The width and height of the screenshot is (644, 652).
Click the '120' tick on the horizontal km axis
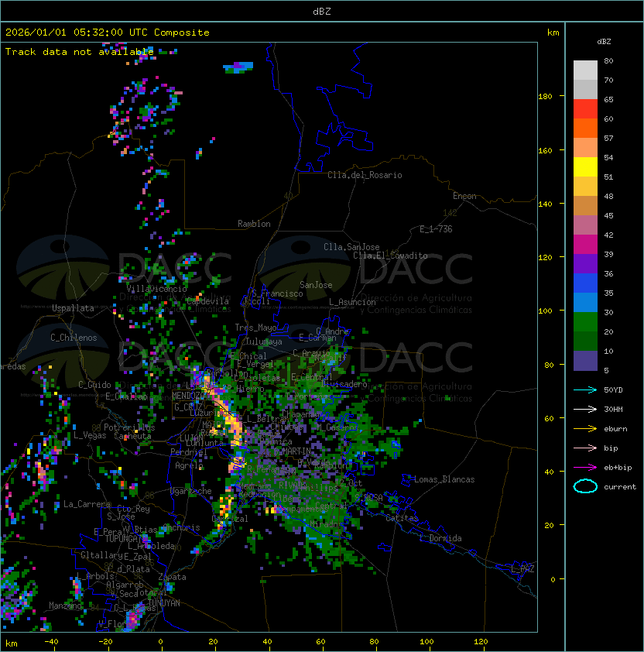pyautogui.click(x=481, y=642)
